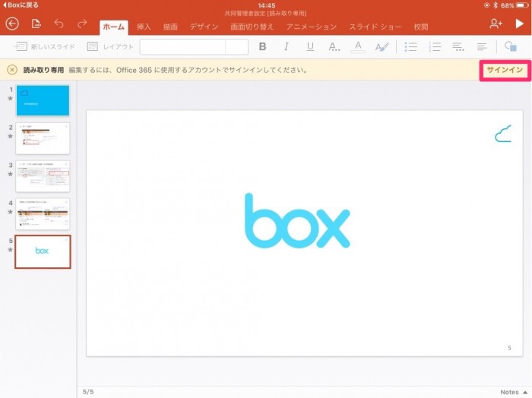
Task: Tap the 読み取り専用 label in banner
Action: point(43,70)
